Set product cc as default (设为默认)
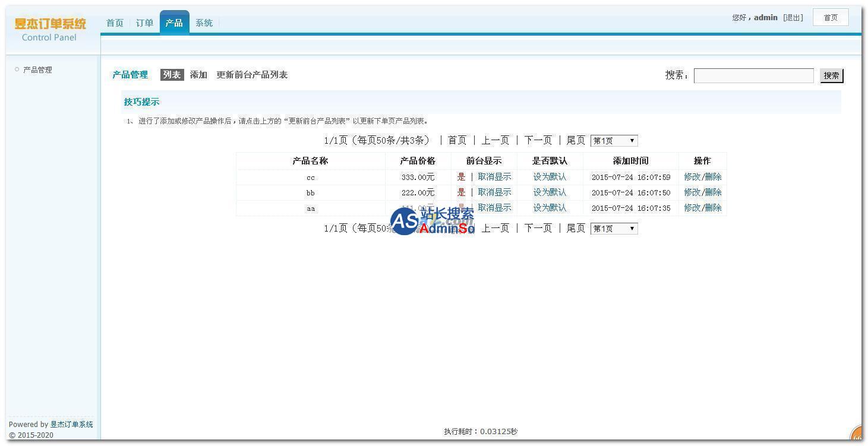 (x=550, y=177)
